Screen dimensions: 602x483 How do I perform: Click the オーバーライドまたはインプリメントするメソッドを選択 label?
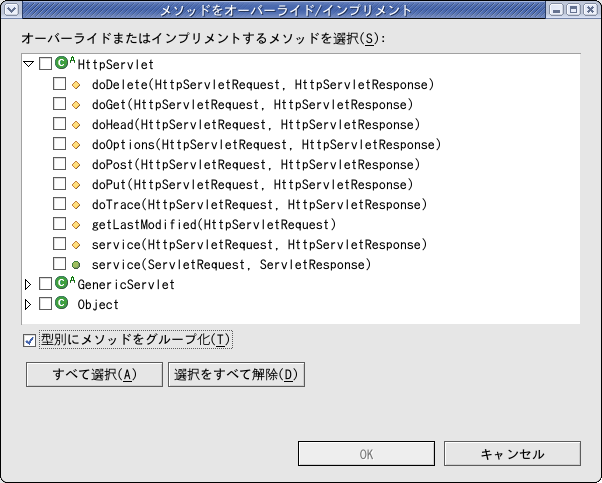[203, 38]
